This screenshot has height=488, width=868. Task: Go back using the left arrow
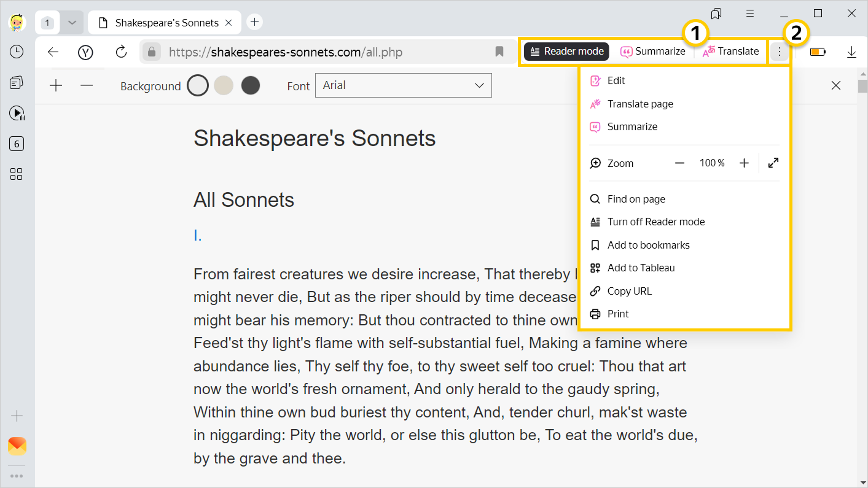coord(53,52)
